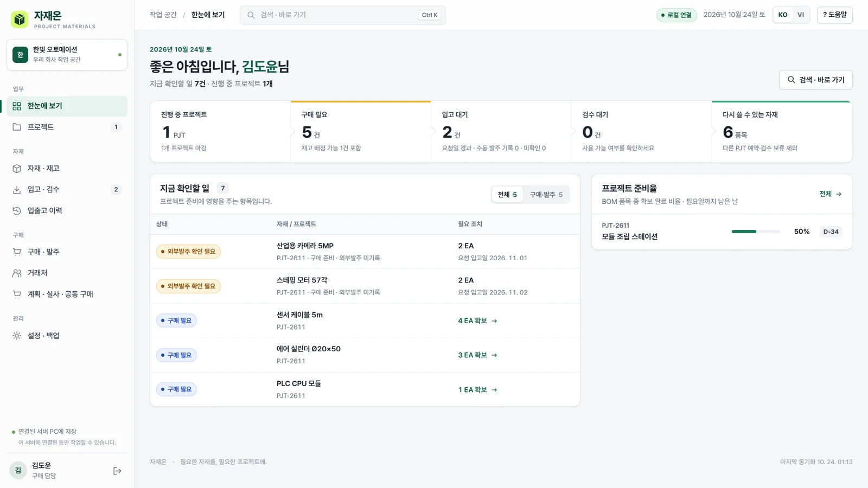Viewport: 868px width, 488px height.
Task: Open the ? 도움말 help button
Action: click(x=834, y=15)
